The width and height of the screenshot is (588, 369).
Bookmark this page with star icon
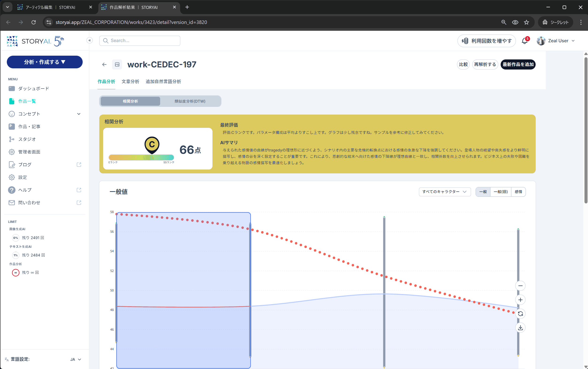[526, 22]
